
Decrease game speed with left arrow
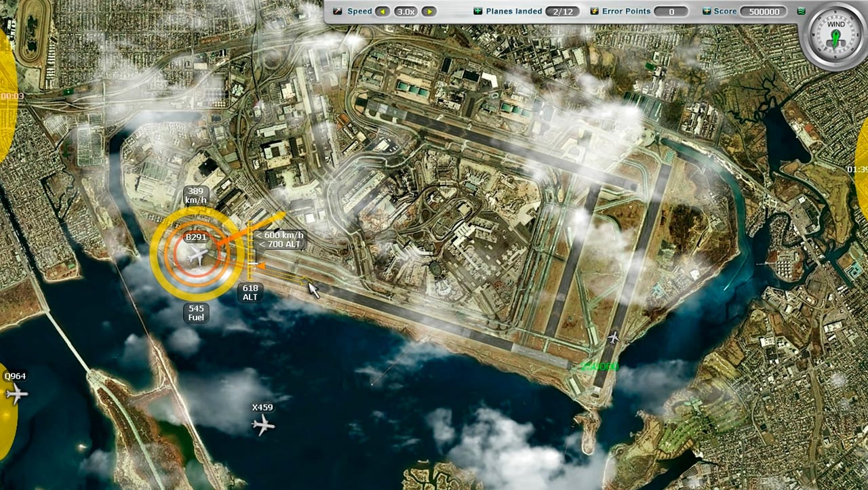382,12
